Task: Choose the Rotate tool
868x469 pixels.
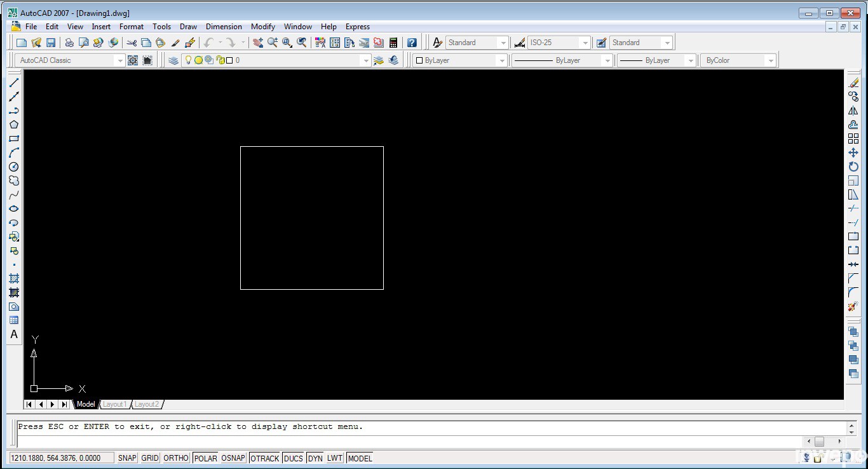Action: click(x=853, y=167)
